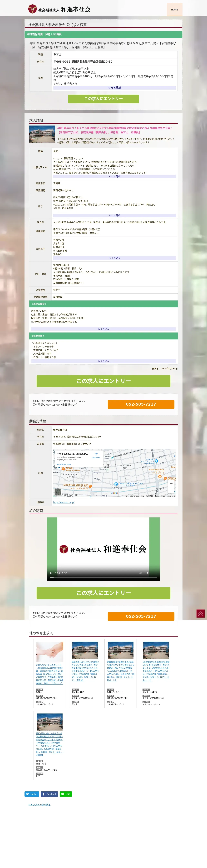Unmute the video with speaker icon
The height and width of the screenshot is (868, 207).
tap(140, 573)
